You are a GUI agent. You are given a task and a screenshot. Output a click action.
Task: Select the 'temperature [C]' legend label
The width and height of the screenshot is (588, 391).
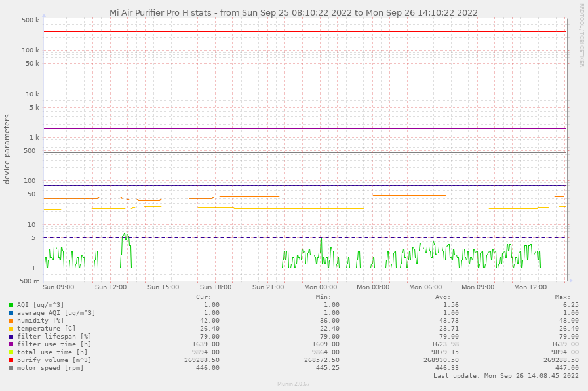(46, 329)
